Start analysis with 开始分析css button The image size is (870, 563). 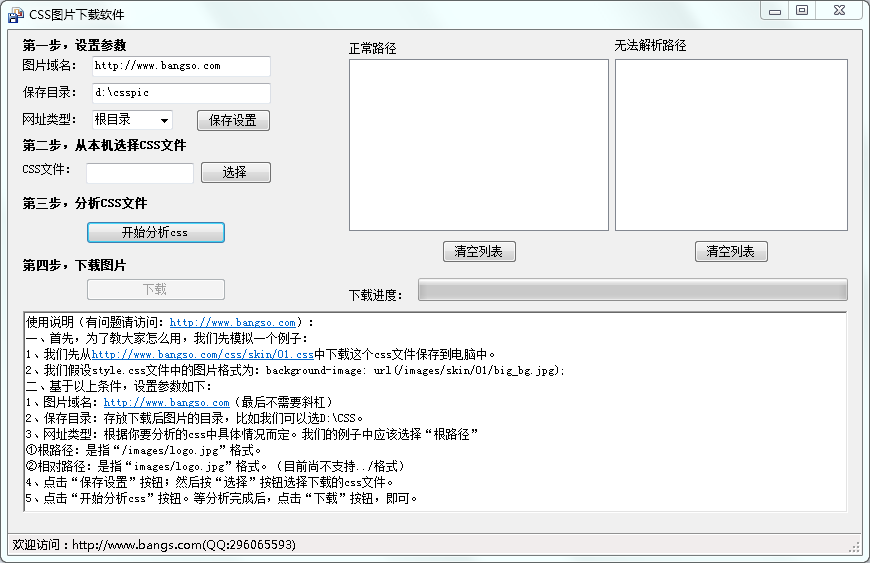coord(156,232)
